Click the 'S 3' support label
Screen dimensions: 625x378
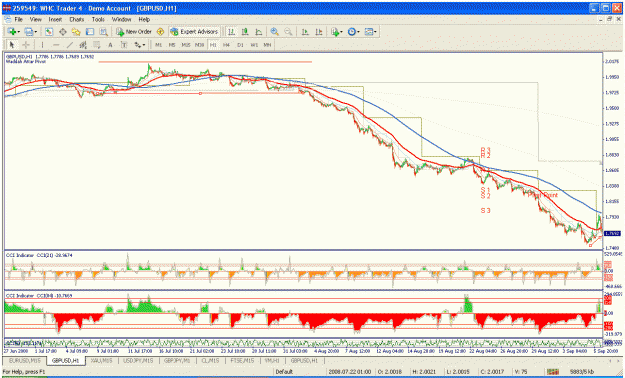[485, 211]
